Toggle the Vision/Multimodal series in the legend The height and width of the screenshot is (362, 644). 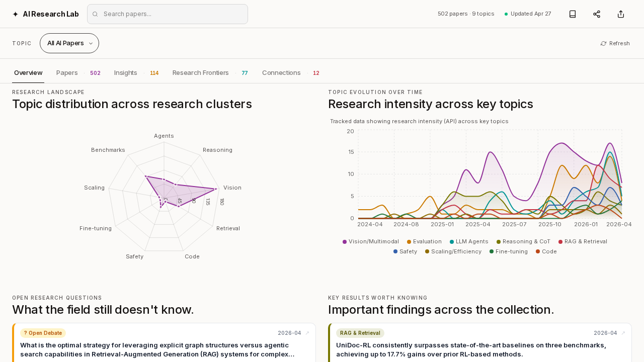370,241
